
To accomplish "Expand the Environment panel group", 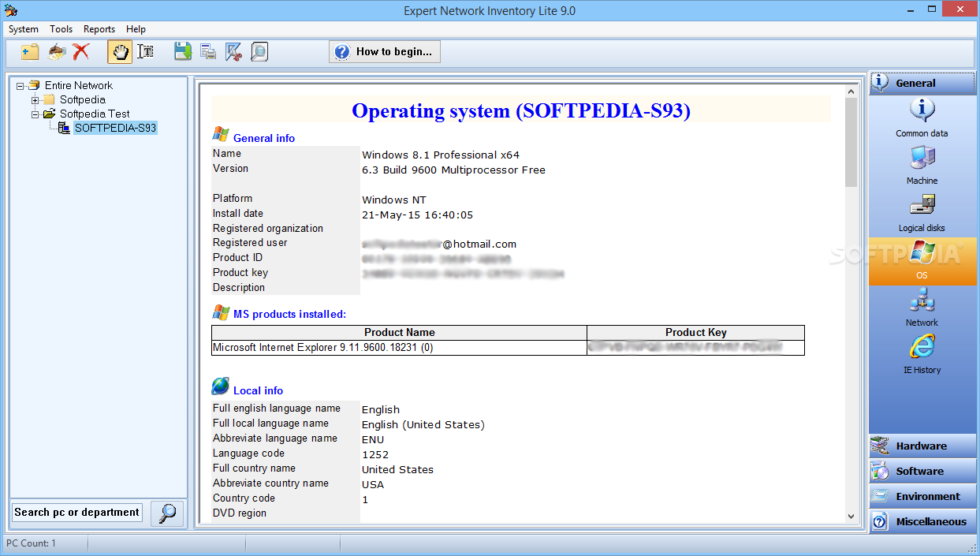I will [x=922, y=497].
